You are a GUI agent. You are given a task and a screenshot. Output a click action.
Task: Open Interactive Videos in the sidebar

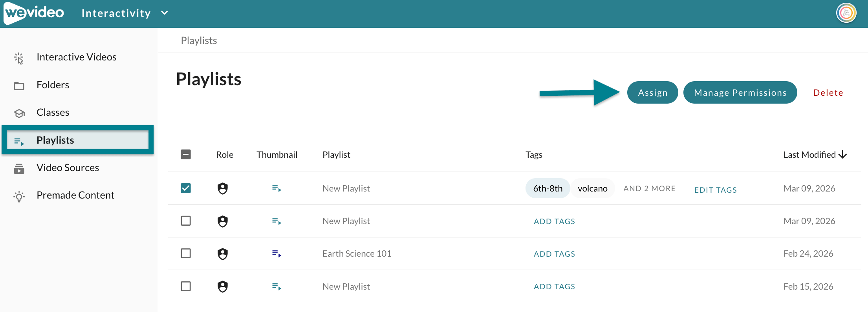click(77, 57)
